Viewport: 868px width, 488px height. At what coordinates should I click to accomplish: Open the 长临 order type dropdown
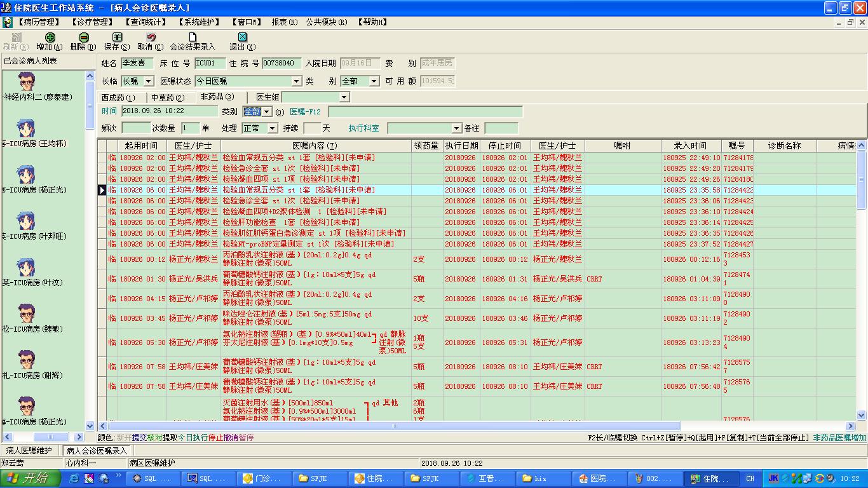tap(148, 81)
